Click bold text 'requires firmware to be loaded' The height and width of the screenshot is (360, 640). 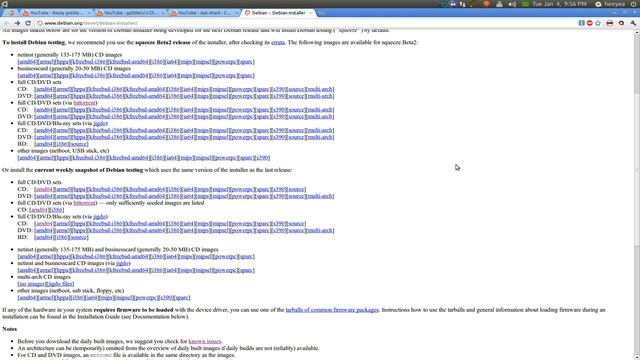(x=133, y=310)
